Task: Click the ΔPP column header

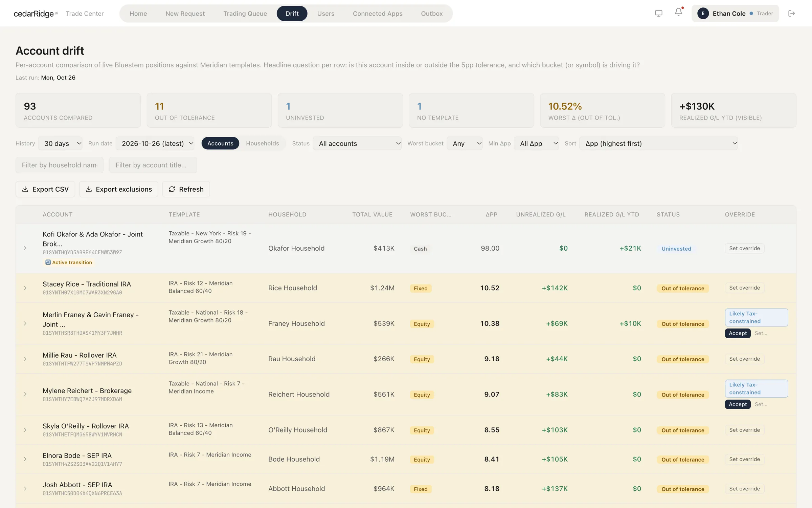Action: pos(491,214)
